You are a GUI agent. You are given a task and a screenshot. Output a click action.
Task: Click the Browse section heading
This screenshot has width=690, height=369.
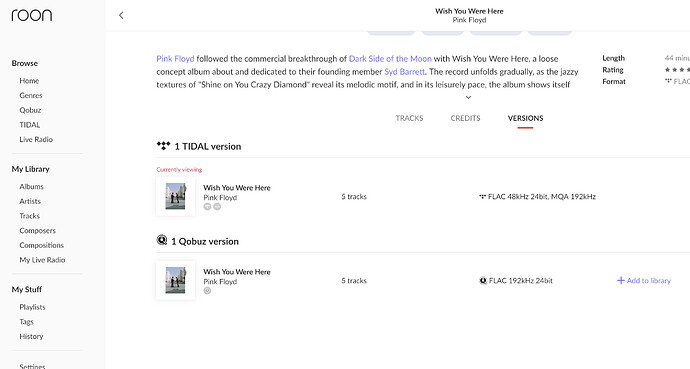[25, 63]
